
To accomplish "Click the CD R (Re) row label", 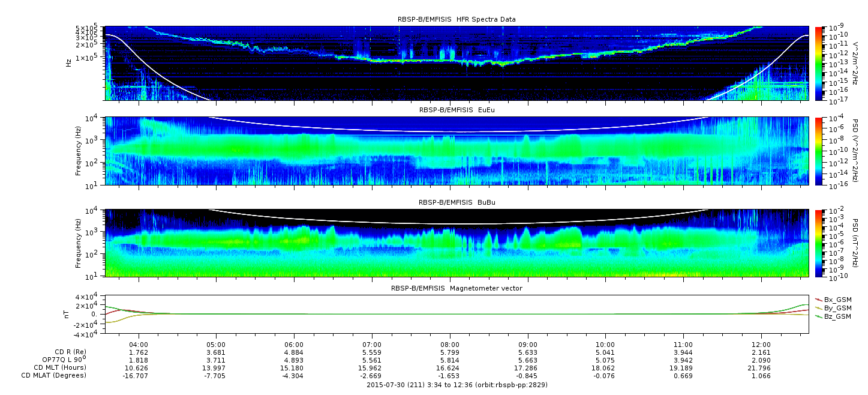I will pyautogui.click(x=68, y=352).
